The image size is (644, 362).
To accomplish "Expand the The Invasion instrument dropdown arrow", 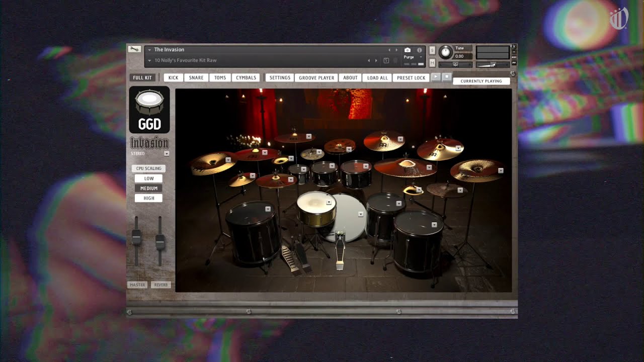I will [x=149, y=50].
